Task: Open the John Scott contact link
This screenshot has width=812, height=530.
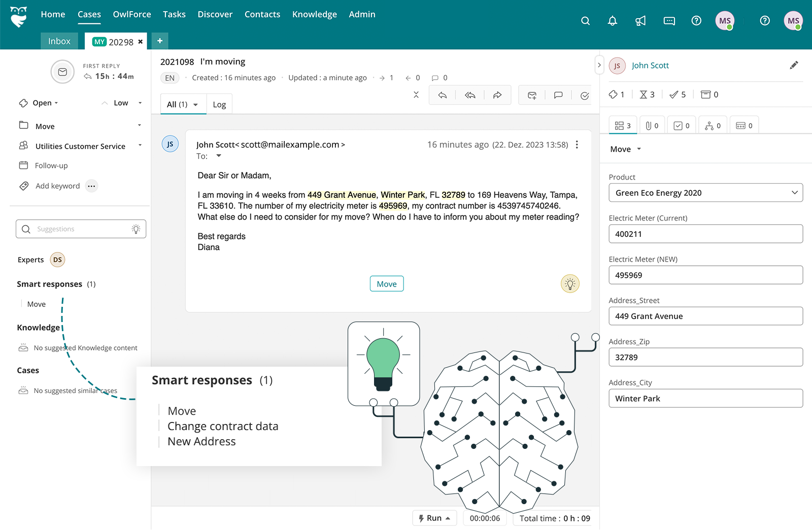Action: 650,65
